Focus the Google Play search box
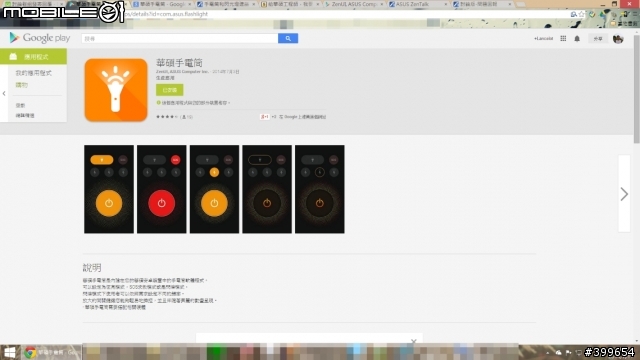This screenshot has height=360, width=640. [180, 38]
